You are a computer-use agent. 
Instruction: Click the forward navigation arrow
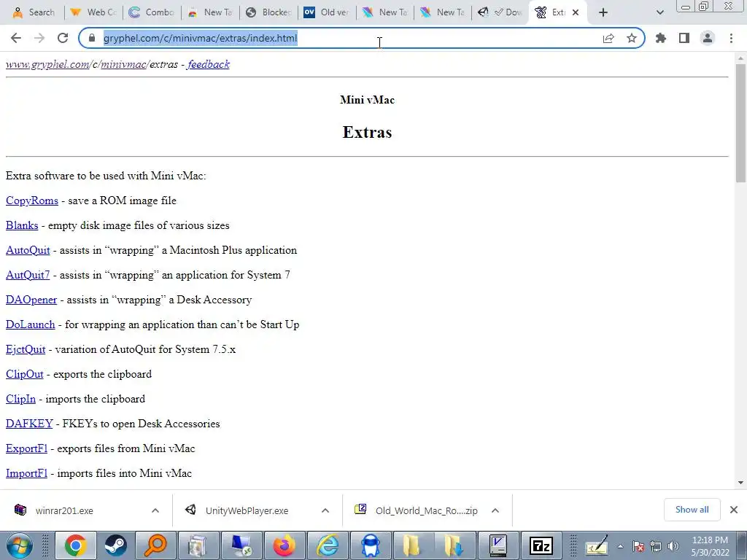click(x=39, y=38)
